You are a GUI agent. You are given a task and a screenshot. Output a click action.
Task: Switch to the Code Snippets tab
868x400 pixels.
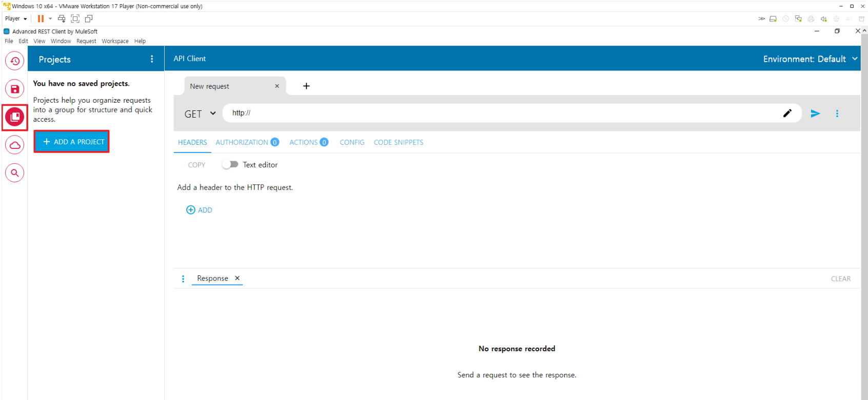pos(399,142)
